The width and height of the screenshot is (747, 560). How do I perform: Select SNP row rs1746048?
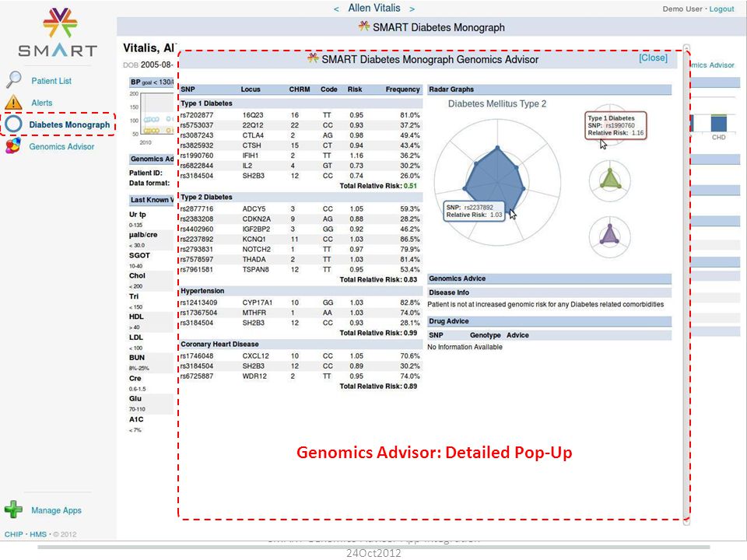pos(300,356)
